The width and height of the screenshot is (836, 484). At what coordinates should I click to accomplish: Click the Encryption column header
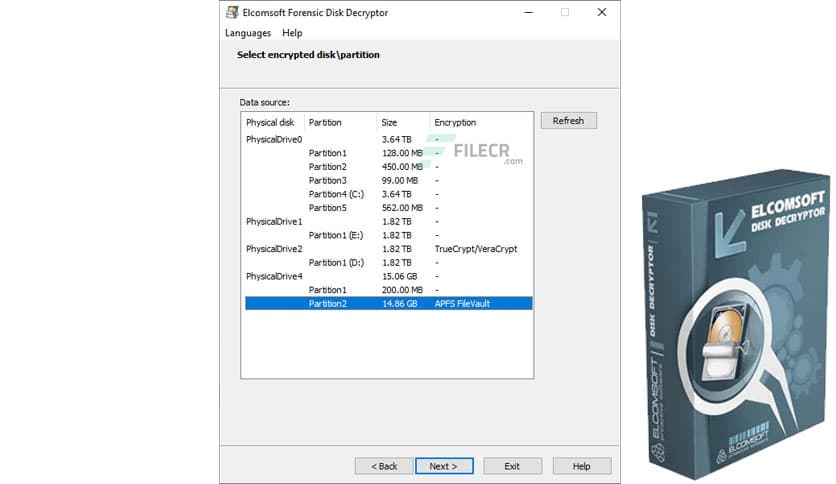pos(481,123)
